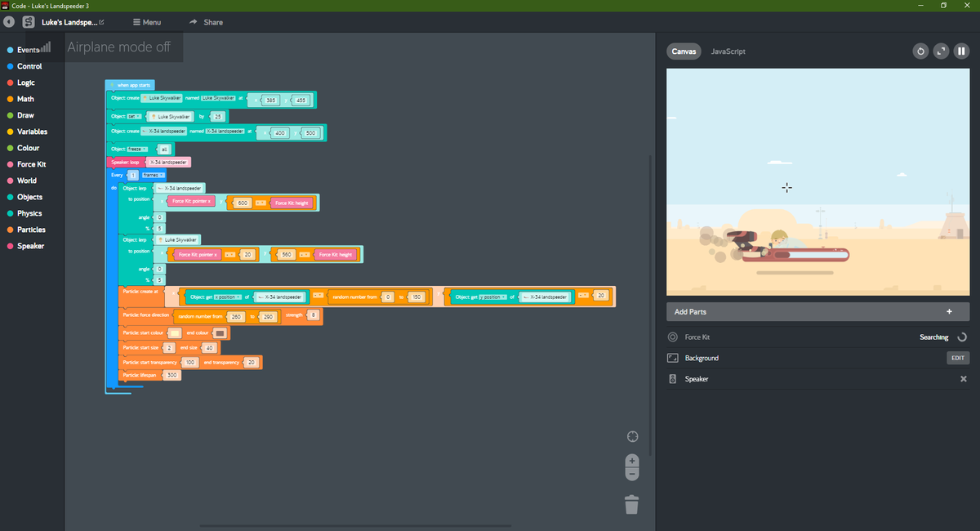Open the Math block category
Image resolution: width=980 pixels, height=531 pixels.
tap(20, 99)
